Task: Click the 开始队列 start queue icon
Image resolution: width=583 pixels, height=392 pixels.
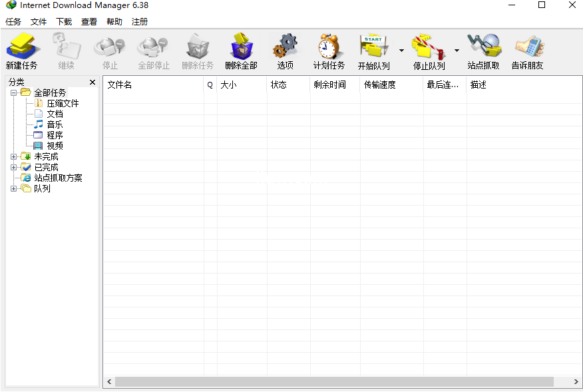Action: tap(373, 47)
